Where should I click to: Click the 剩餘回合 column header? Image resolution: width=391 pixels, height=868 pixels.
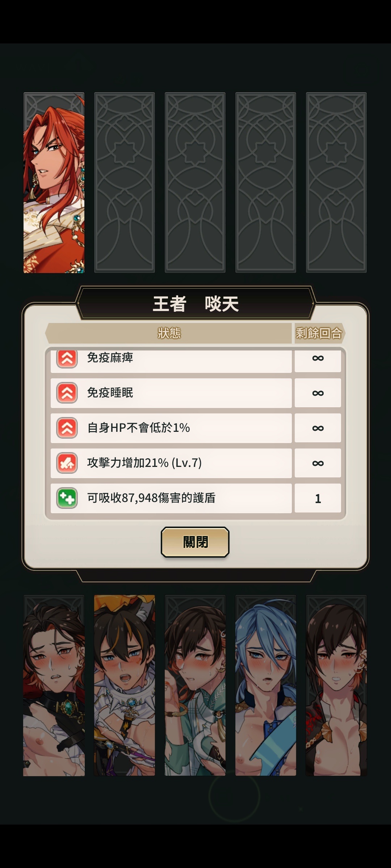point(319,333)
